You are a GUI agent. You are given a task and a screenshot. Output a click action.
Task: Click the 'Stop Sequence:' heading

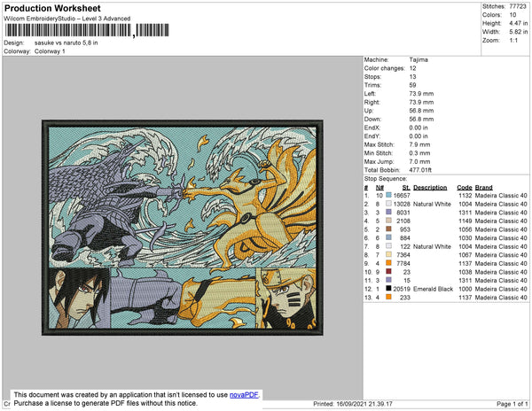coord(386,179)
